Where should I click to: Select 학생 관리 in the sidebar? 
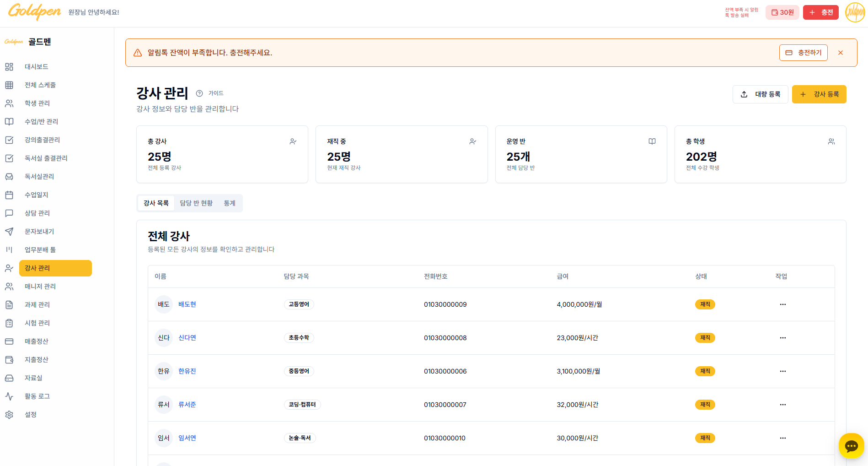click(37, 103)
